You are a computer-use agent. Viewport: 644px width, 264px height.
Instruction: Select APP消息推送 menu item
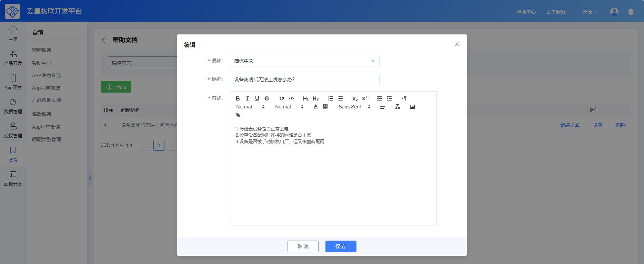point(47,75)
